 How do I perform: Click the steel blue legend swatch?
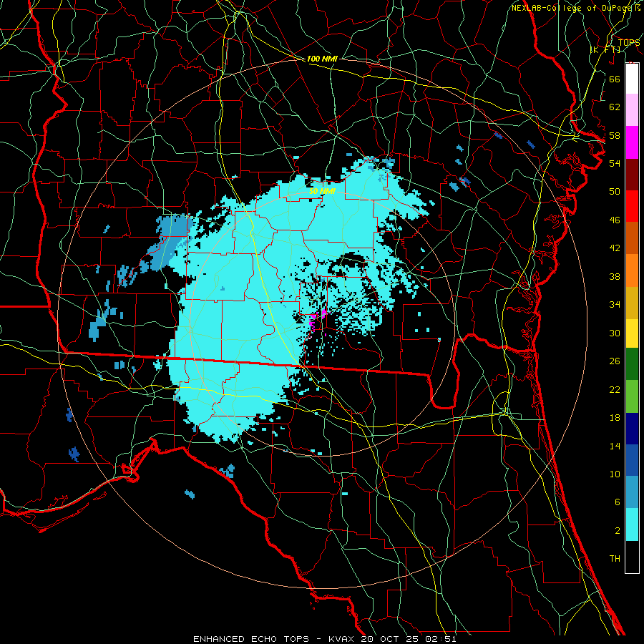tap(632, 492)
